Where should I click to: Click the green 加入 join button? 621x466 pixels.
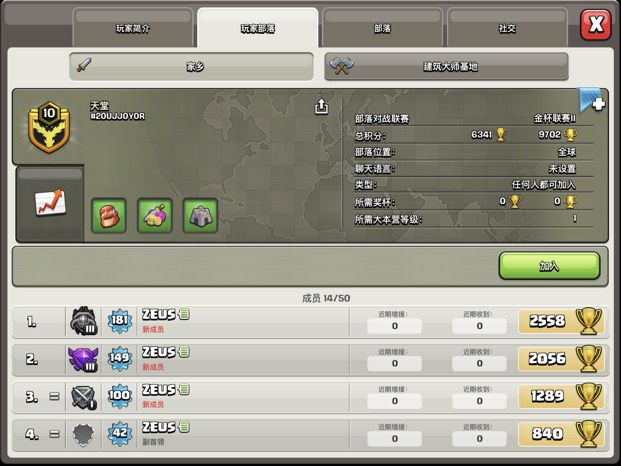[x=549, y=266]
